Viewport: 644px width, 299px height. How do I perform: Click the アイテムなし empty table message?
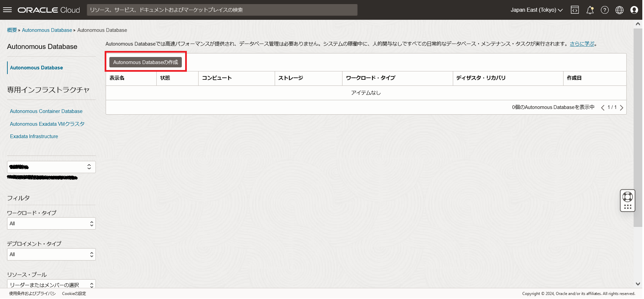(366, 93)
